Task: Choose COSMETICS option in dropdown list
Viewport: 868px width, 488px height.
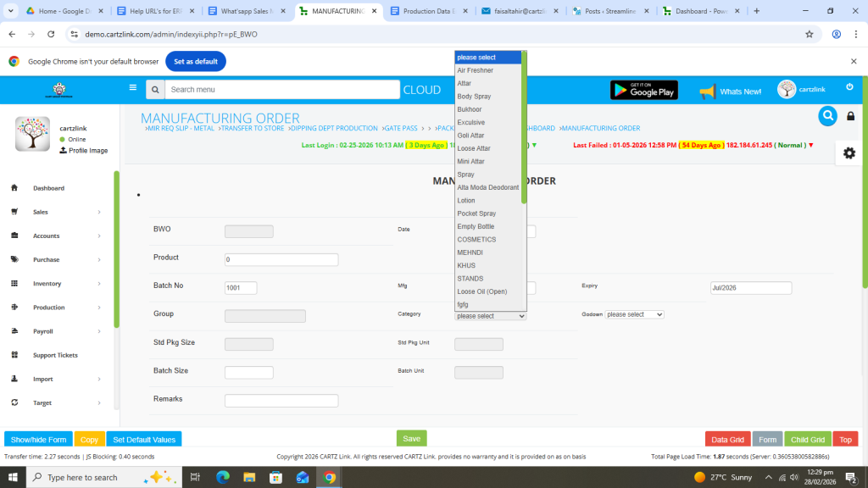Action: pos(476,240)
